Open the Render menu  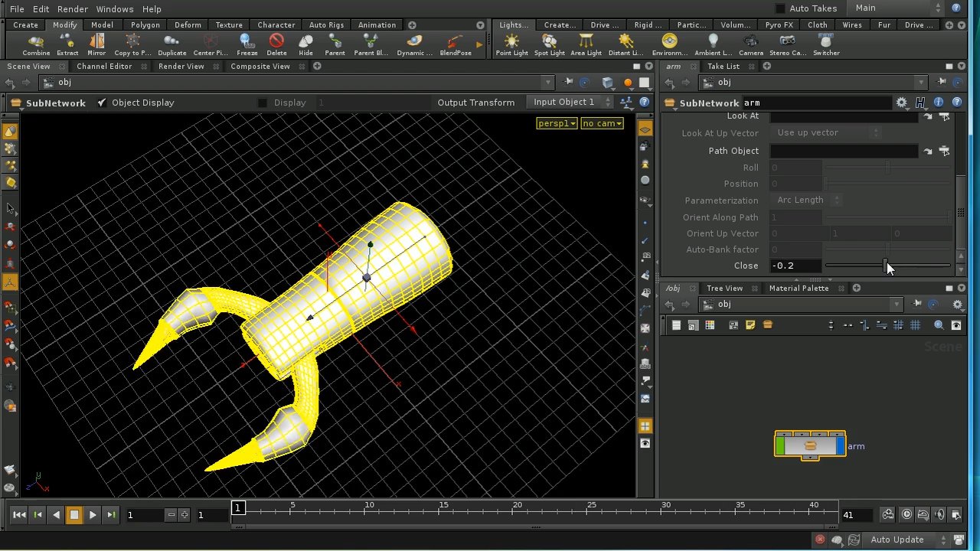(x=73, y=8)
